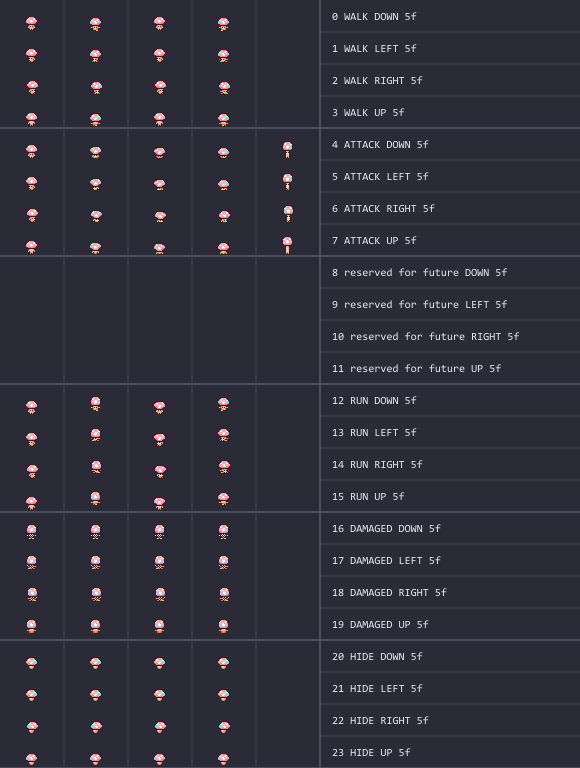Click the fifth ATTACK UP mushroom frame

click(288, 245)
